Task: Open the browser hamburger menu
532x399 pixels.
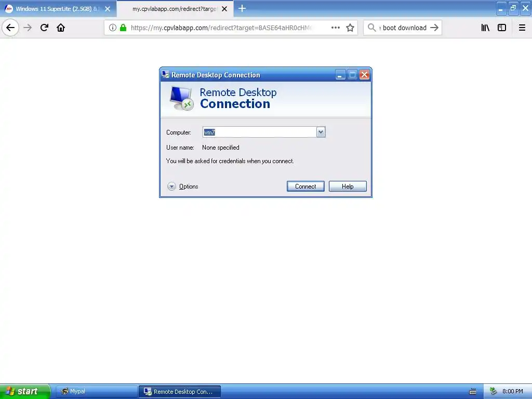Action: click(522, 28)
